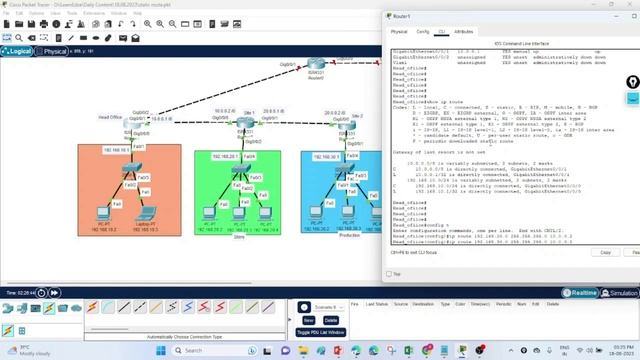Pick the Copper Cross-Over dashed cable
Screen dimensions: 640x360
click(x=140, y=307)
